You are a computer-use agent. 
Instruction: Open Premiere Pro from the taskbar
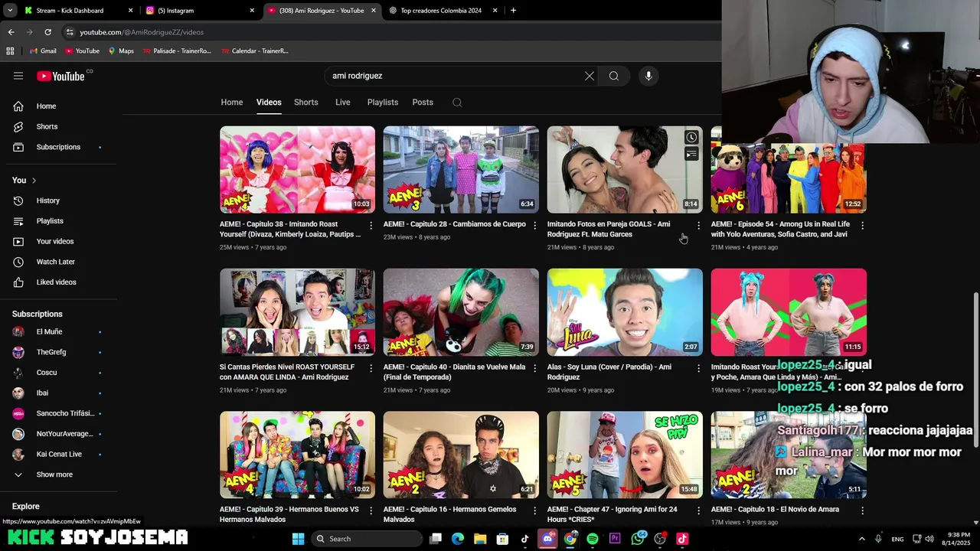click(615, 539)
